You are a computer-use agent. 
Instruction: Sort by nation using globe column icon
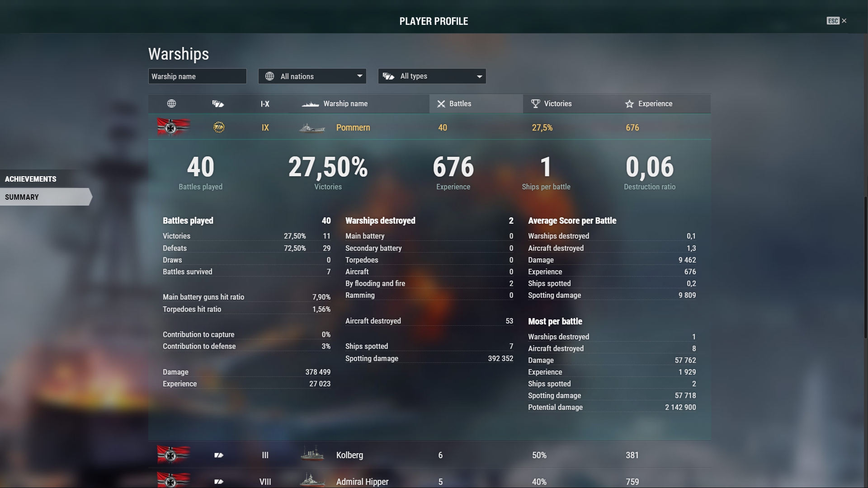click(x=171, y=103)
